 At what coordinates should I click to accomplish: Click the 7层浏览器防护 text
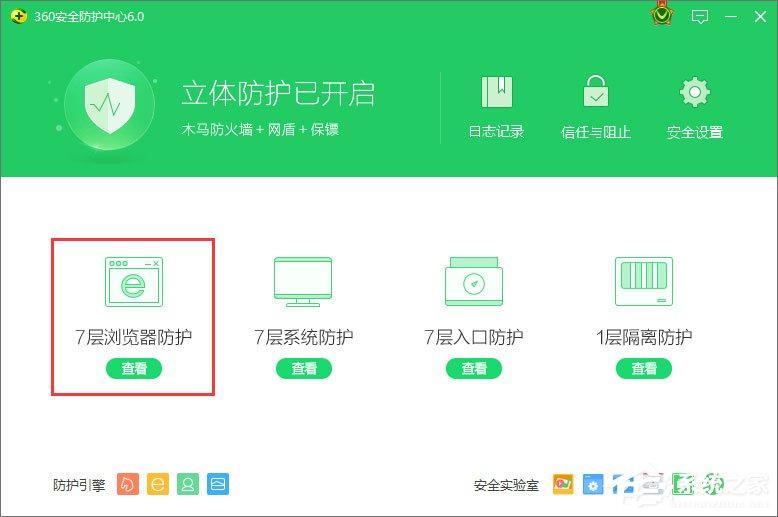(133, 337)
